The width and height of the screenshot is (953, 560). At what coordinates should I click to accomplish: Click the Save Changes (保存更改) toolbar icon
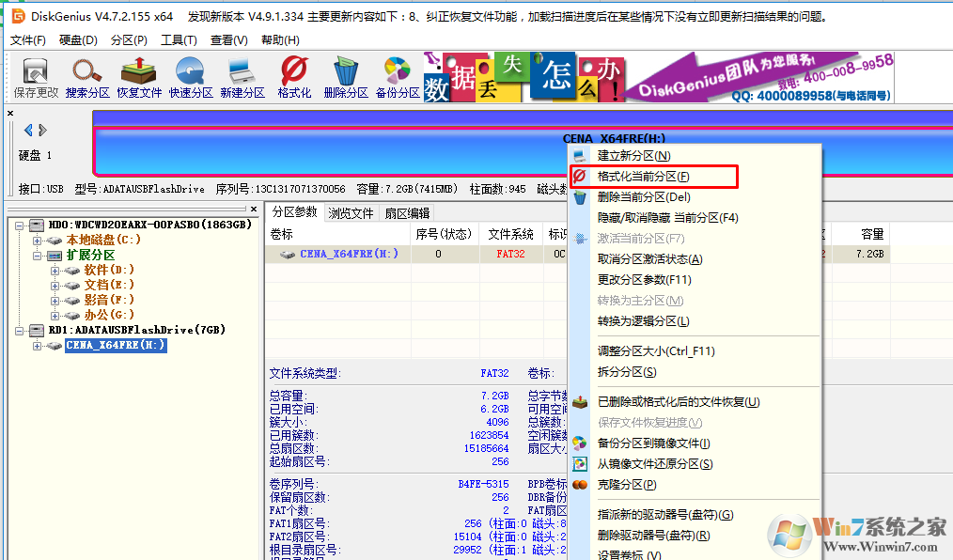(36, 76)
